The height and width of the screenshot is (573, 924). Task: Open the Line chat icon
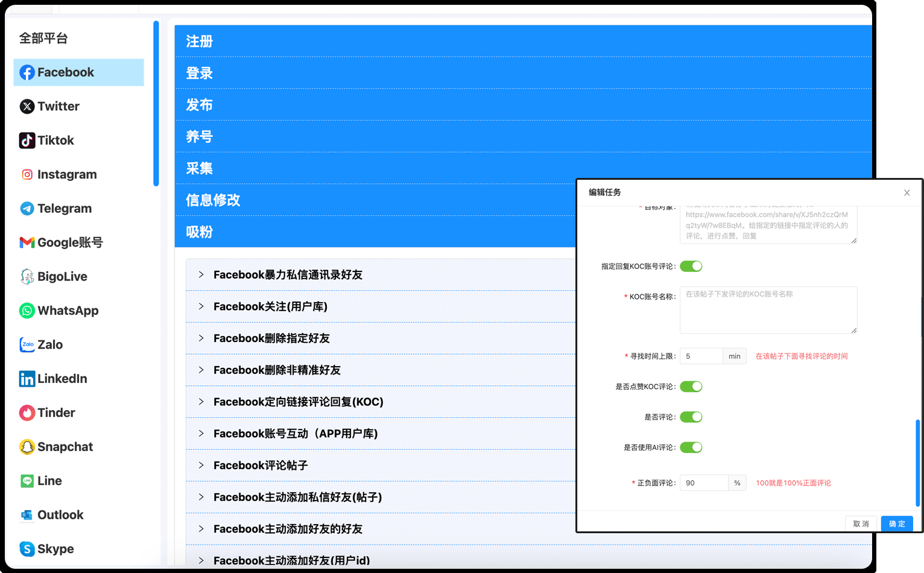[x=27, y=481]
